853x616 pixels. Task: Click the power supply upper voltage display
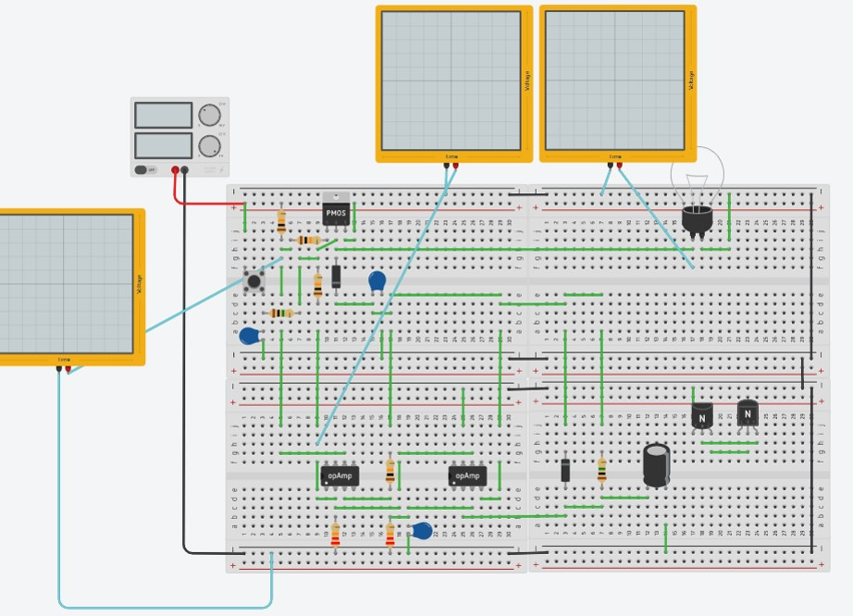(163, 116)
